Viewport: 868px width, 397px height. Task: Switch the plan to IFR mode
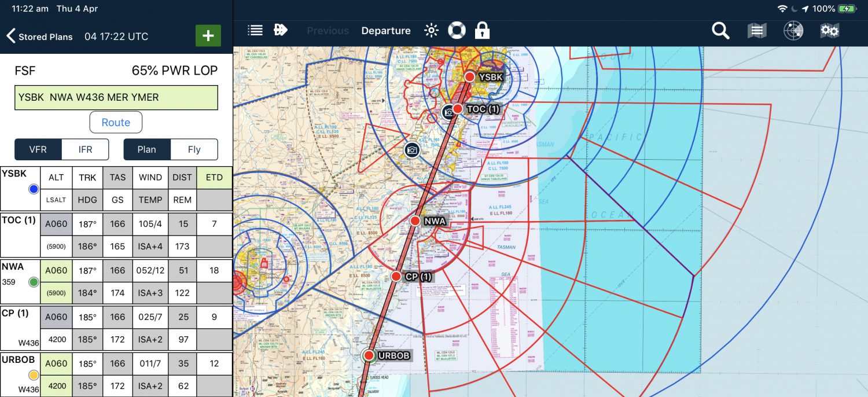tap(84, 149)
